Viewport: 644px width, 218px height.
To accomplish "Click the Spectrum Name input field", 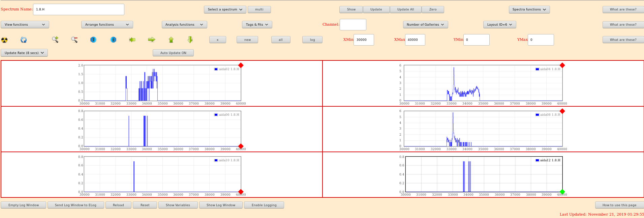I will 79,9.
